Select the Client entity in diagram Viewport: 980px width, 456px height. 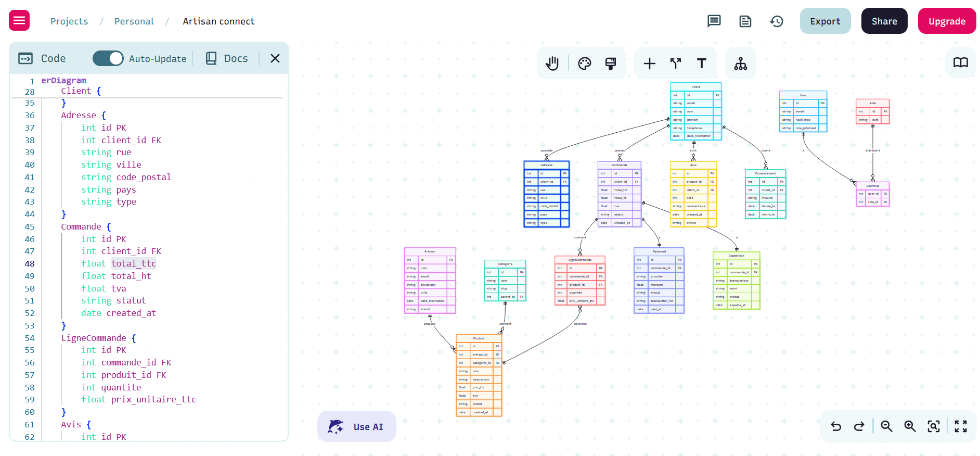pos(696,111)
